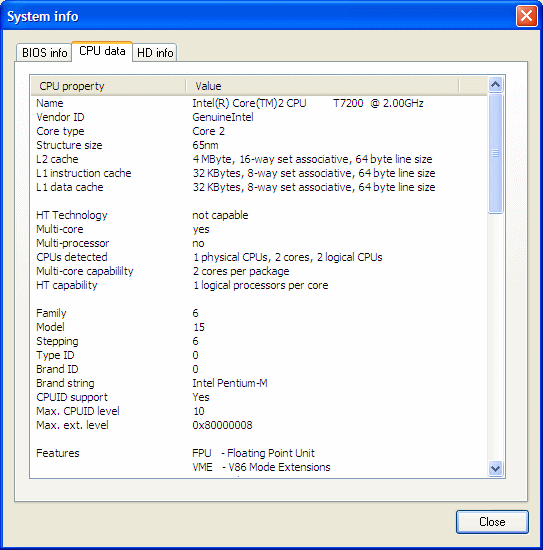Click the value 'GenuineIntel'
Image resolution: width=543 pixels, height=550 pixels.
point(223,117)
